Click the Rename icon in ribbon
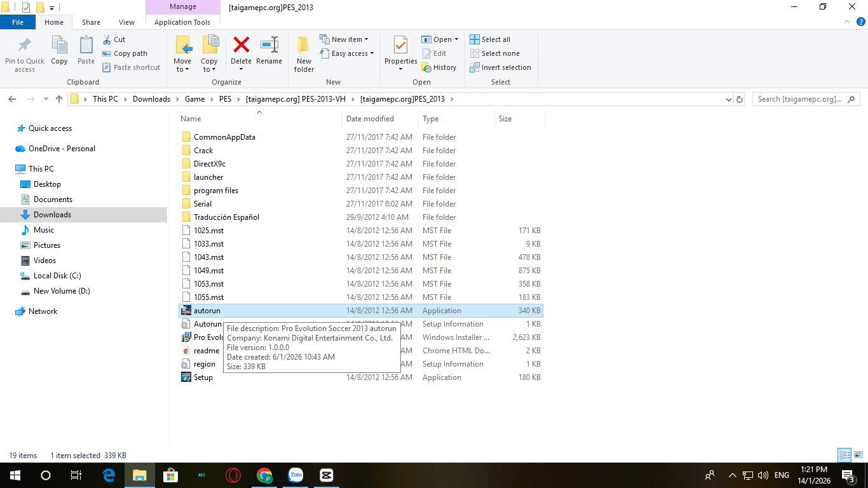The image size is (868, 488). click(269, 47)
